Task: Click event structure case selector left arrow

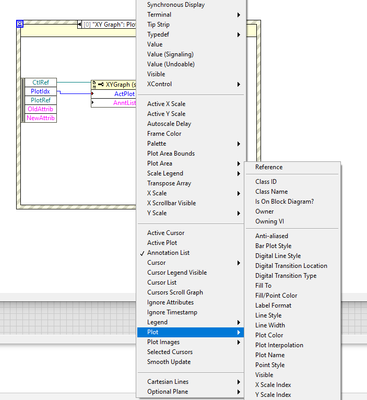Action: [79, 25]
